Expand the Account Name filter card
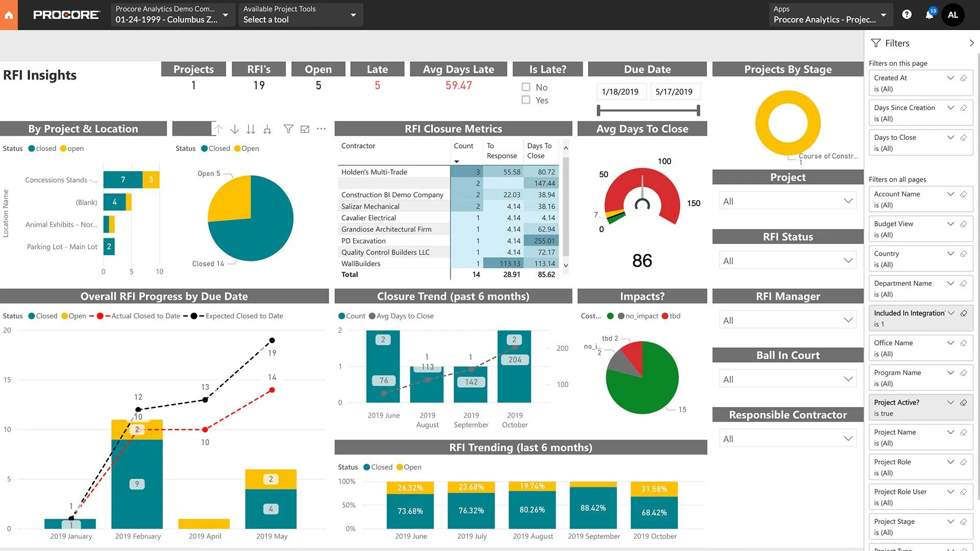Viewport: 980px width, 551px height. [x=950, y=194]
